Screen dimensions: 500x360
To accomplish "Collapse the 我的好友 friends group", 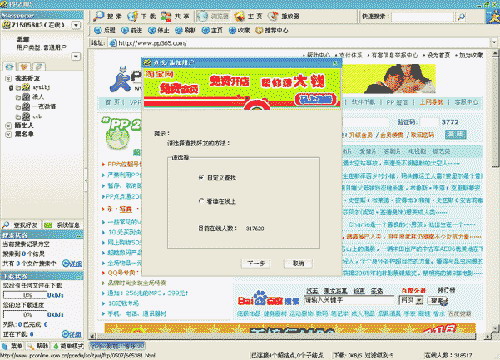I will tap(8, 78).
